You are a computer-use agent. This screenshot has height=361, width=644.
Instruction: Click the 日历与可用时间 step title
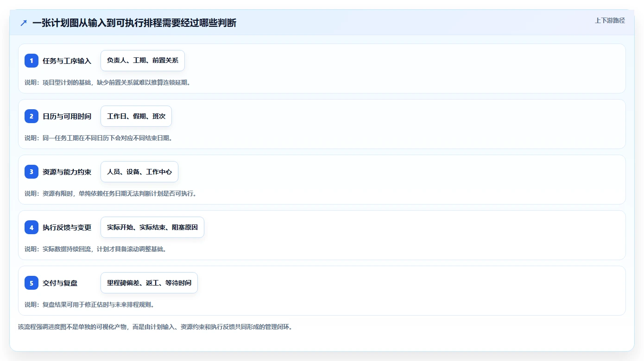(x=67, y=116)
